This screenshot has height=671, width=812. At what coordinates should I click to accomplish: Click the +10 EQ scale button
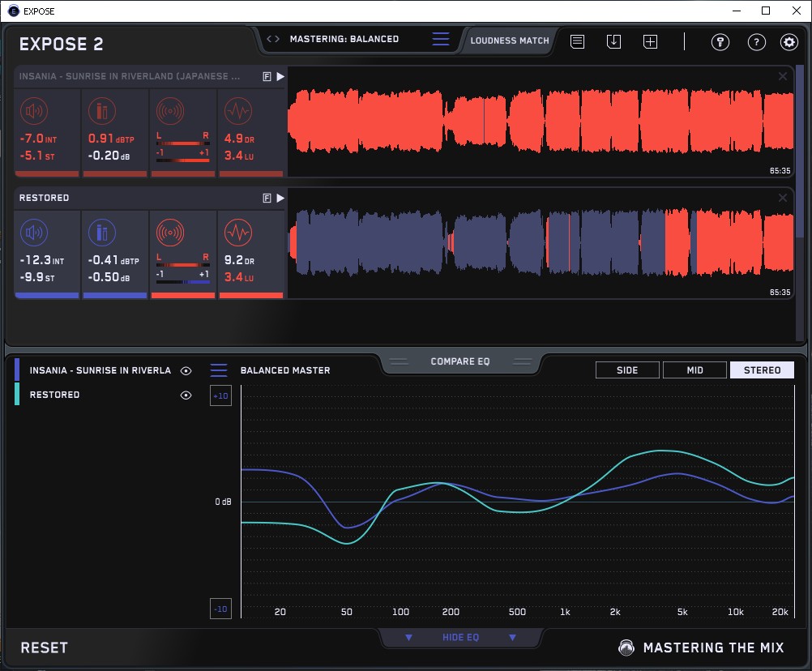pos(220,395)
